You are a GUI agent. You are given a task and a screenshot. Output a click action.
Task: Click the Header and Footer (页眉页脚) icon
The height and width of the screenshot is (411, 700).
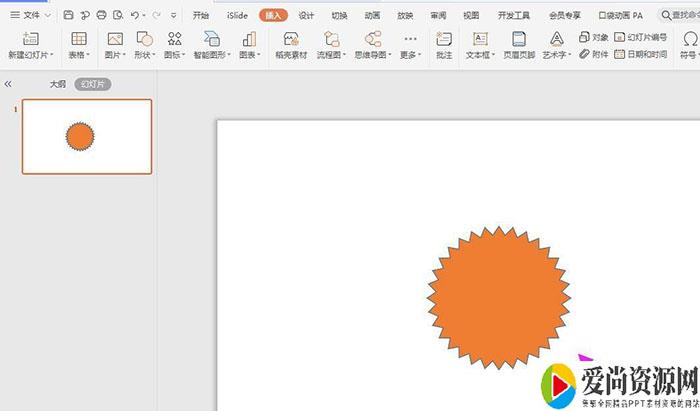click(x=519, y=39)
